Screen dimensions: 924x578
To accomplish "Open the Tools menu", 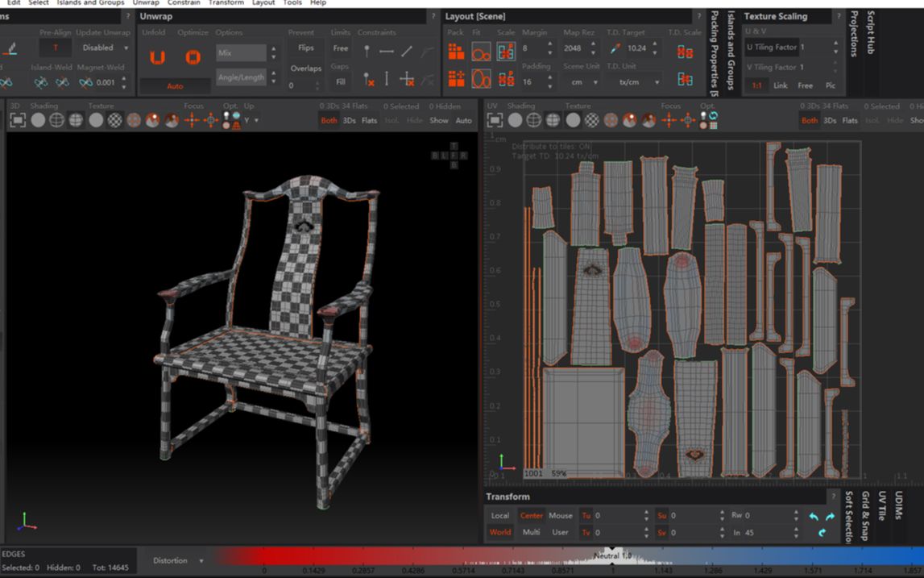I will tap(292, 2).
